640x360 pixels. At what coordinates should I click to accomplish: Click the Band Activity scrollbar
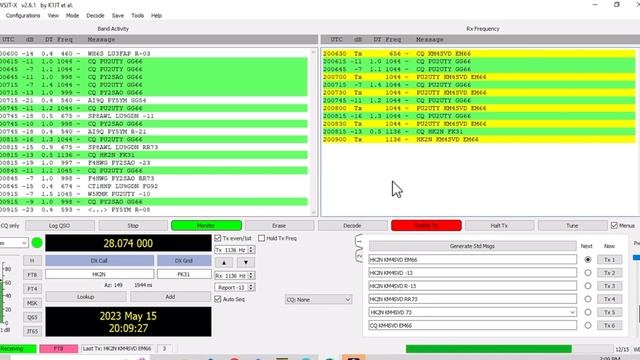[x=313, y=131]
